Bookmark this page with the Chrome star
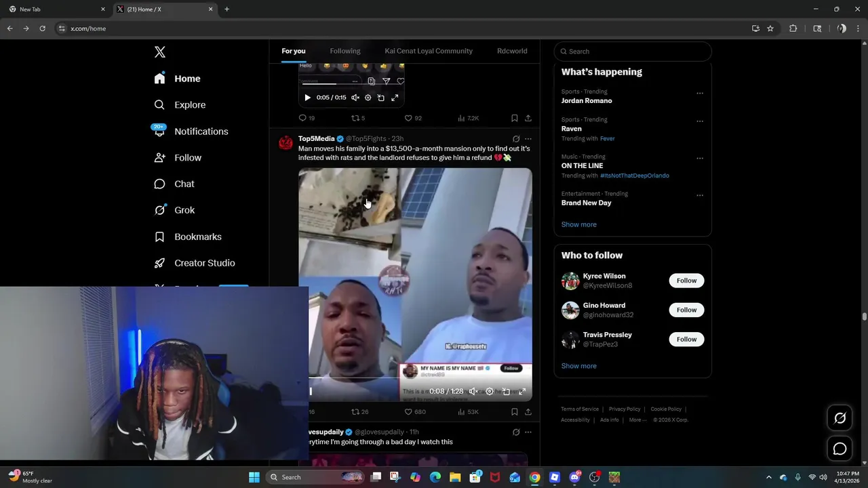The height and width of the screenshot is (488, 868). (770, 28)
